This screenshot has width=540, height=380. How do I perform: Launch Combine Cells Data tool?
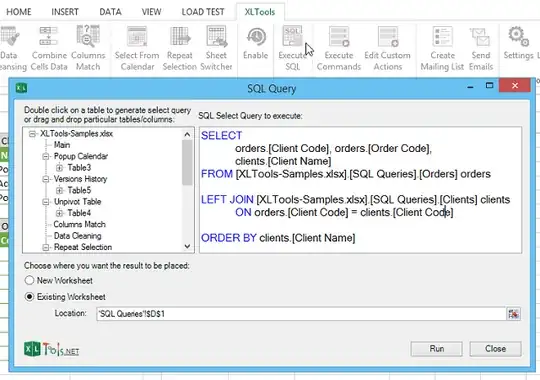pos(49,48)
